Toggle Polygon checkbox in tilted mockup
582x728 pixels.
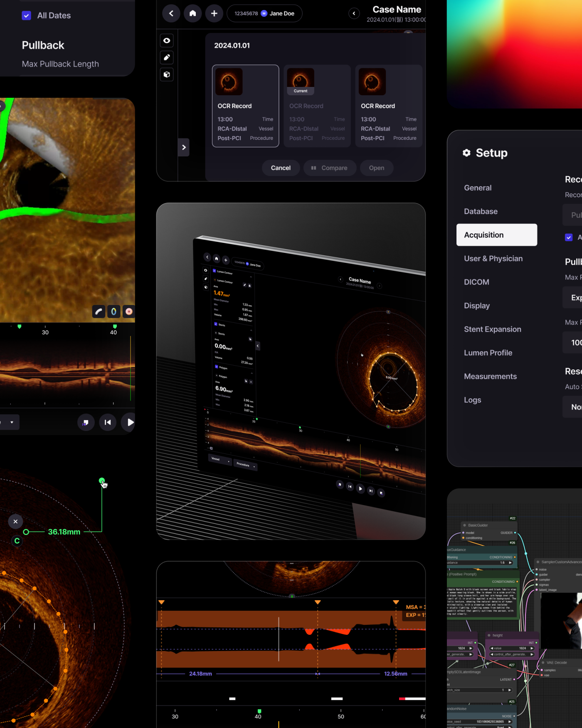(217, 367)
